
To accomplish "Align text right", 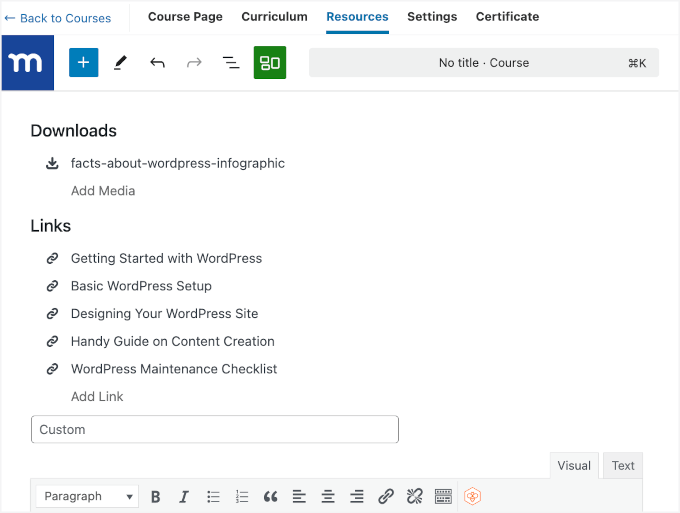I will tap(356, 497).
